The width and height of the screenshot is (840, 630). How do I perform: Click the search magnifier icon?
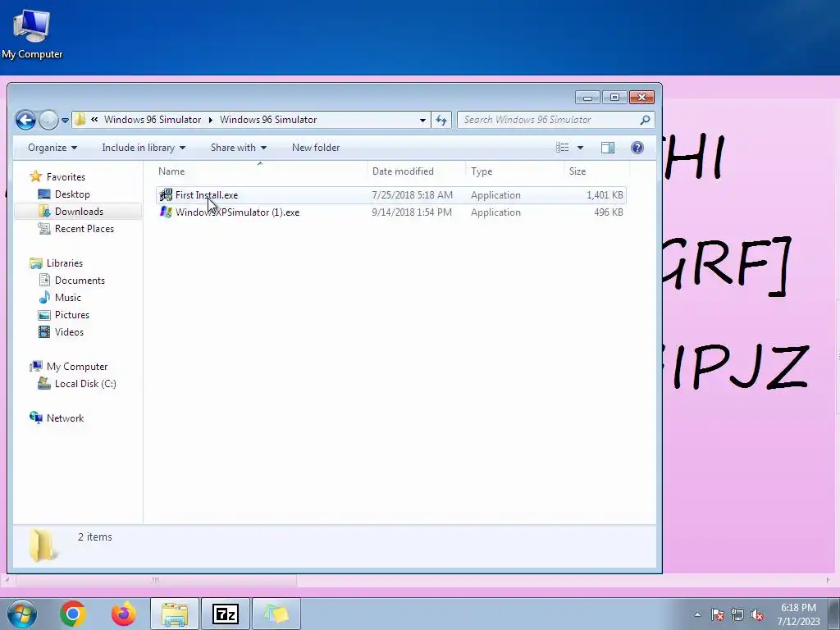645,120
